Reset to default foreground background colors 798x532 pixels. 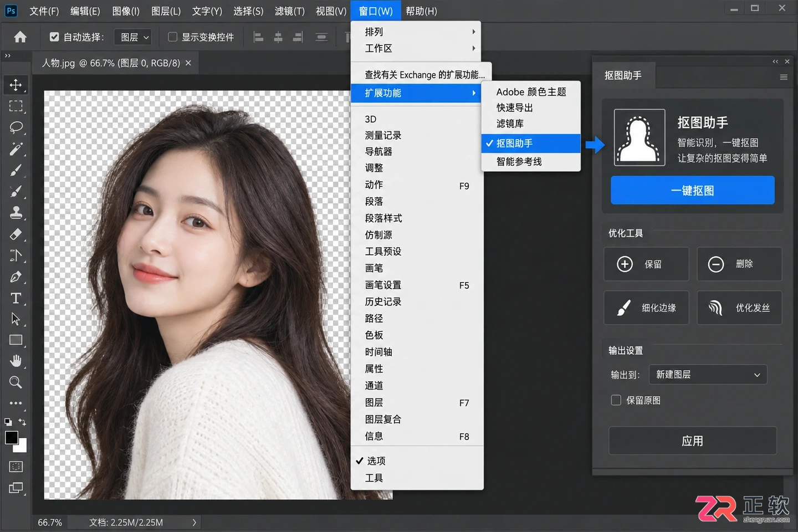(8, 422)
